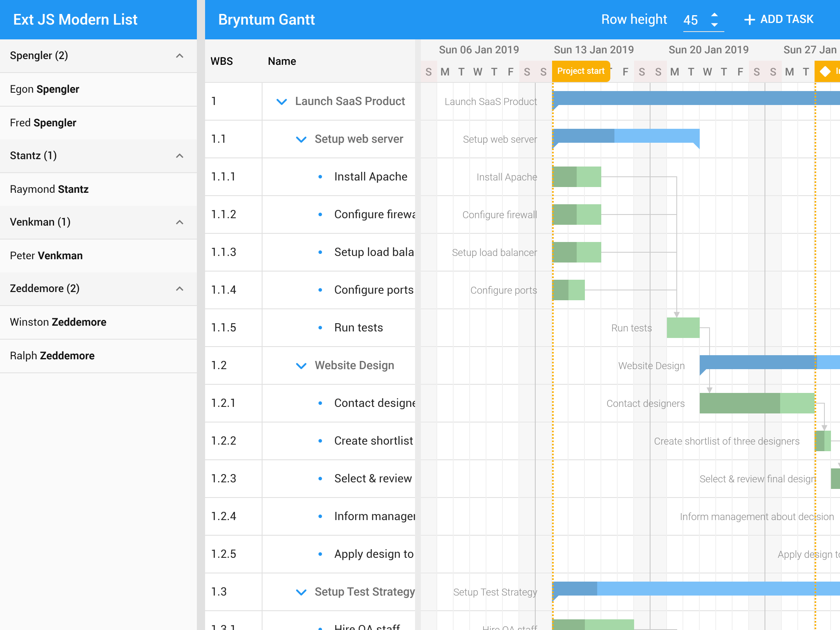Click the row height value field showing 45
Viewport: 840px width, 630px height.
pyautogui.click(x=691, y=19)
